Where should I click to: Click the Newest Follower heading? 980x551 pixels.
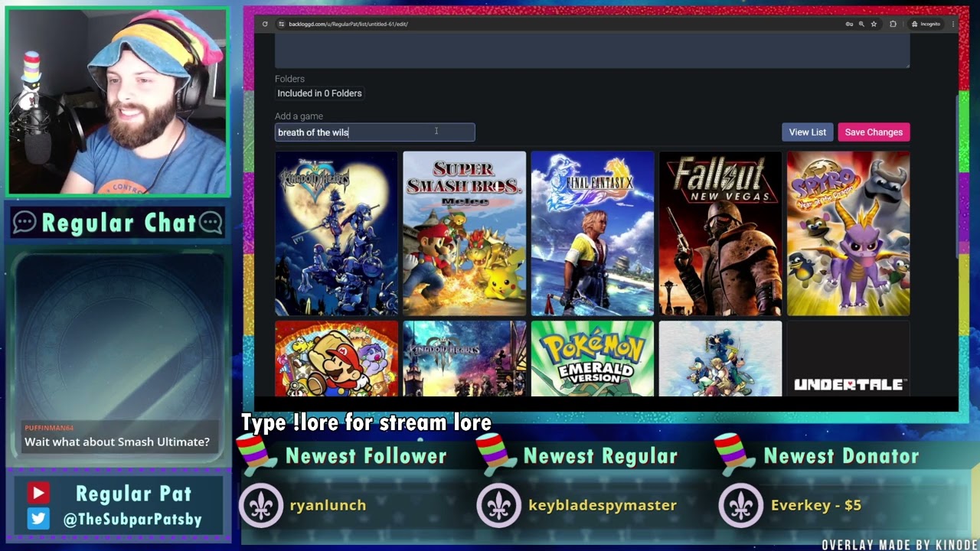tap(366, 456)
